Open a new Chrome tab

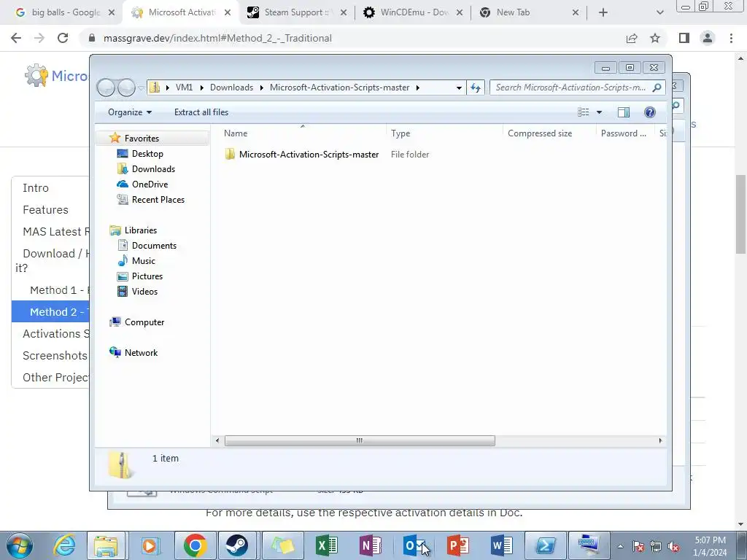(x=603, y=13)
